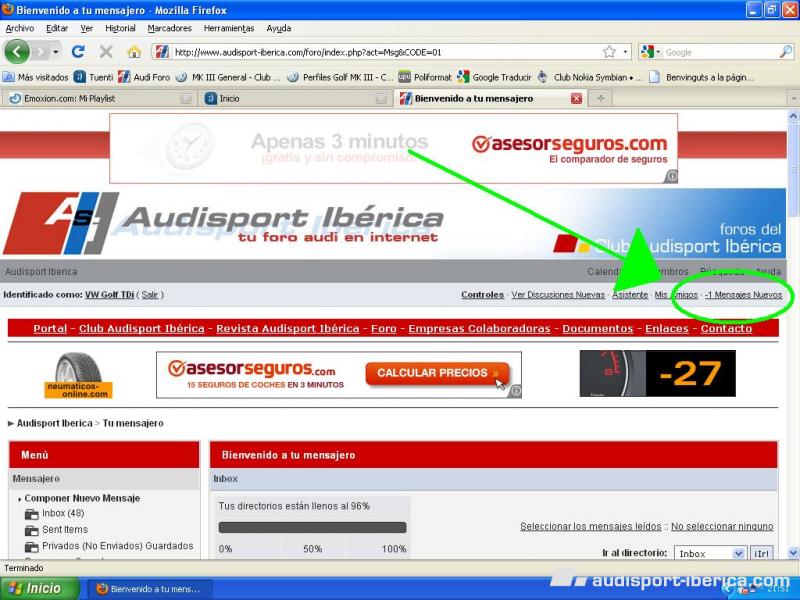800x600 pixels.
Task: Open the Controles link
Action: (482, 295)
